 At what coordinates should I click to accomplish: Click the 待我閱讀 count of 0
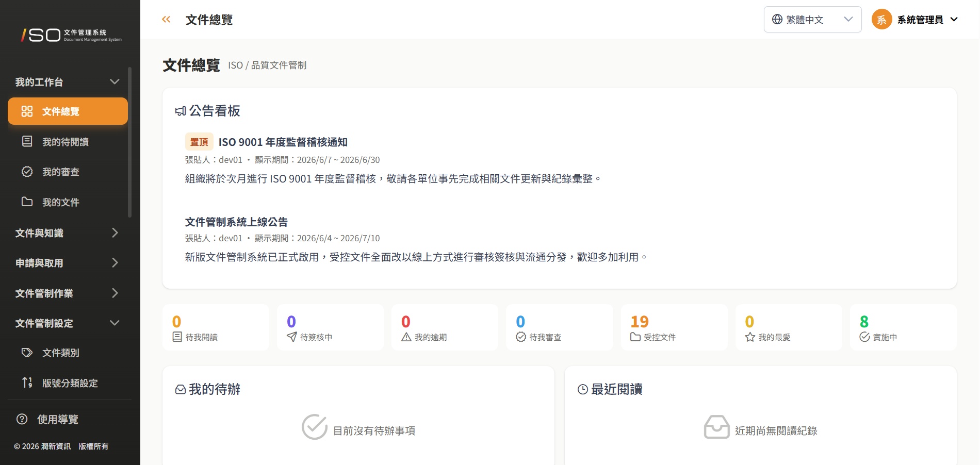click(x=177, y=321)
